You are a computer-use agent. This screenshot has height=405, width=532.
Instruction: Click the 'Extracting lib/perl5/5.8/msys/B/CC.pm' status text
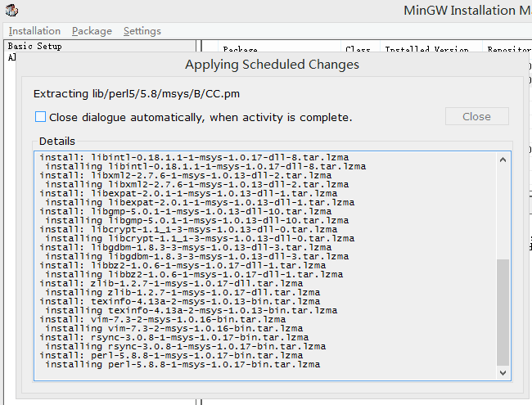click(x=137, y=93)
